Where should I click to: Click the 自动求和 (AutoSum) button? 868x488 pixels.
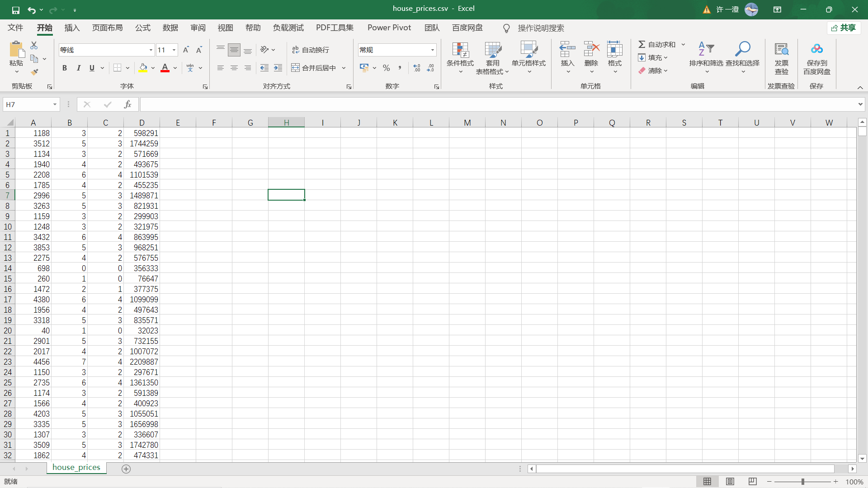click(657, 44)
